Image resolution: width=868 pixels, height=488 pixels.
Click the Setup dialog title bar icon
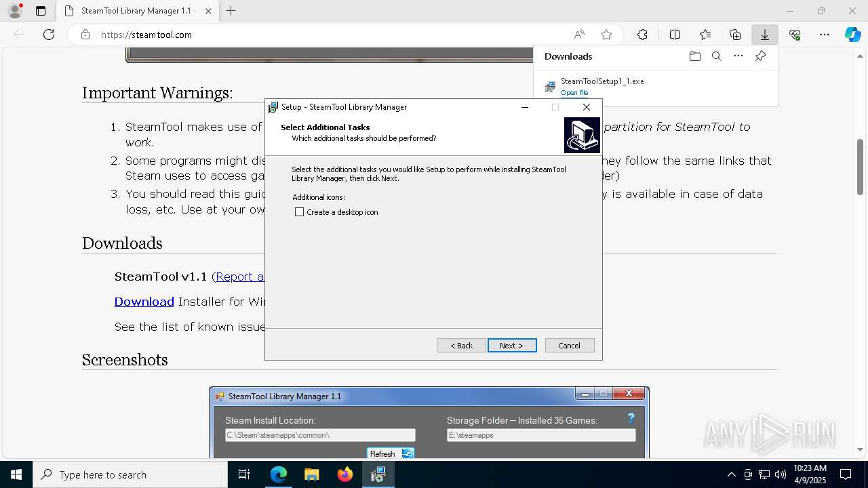click(x=273, y=107)
